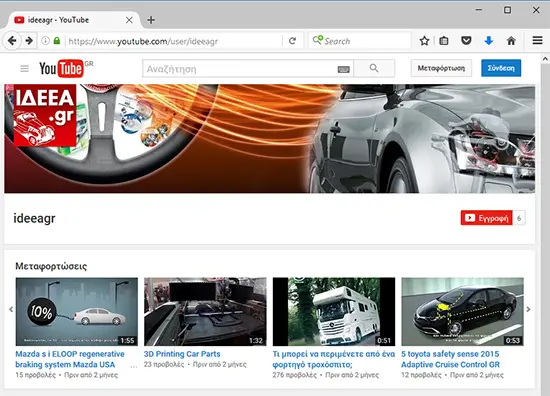The height and width of the screenshot is (396, 550).
Task: Open the Firefox hamburger menu
Action: point(537,41)
